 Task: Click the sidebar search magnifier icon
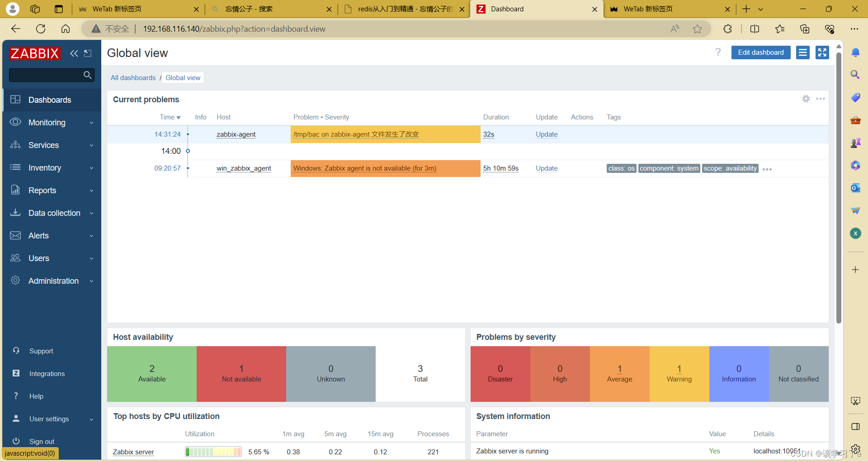point(88,75)
